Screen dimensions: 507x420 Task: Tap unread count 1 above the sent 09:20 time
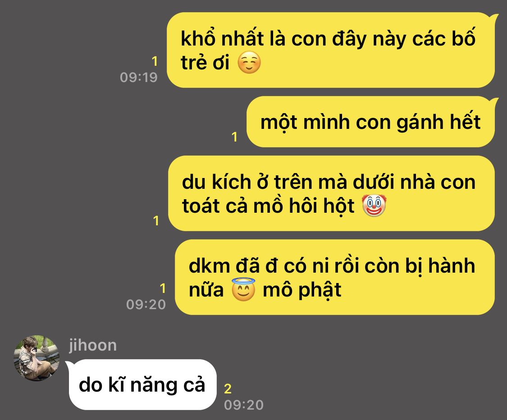[x=163, y=288]
